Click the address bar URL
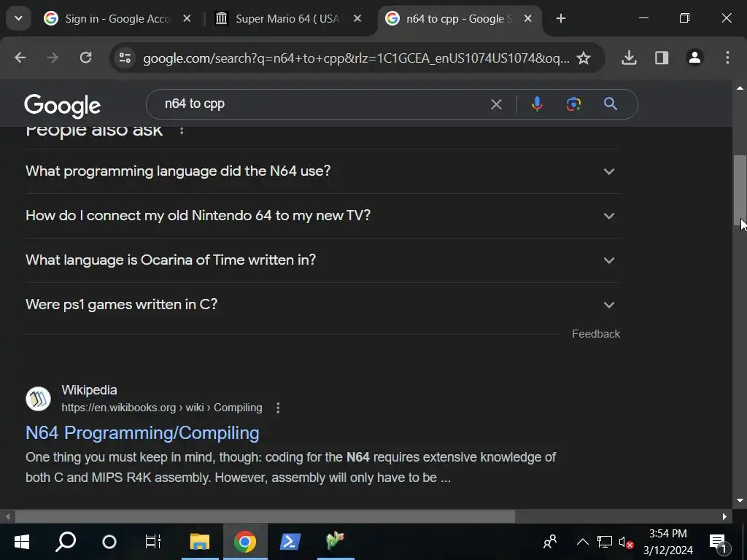This screenshot has height=560, width=747. pyautogui.click(x=356, y=58)
